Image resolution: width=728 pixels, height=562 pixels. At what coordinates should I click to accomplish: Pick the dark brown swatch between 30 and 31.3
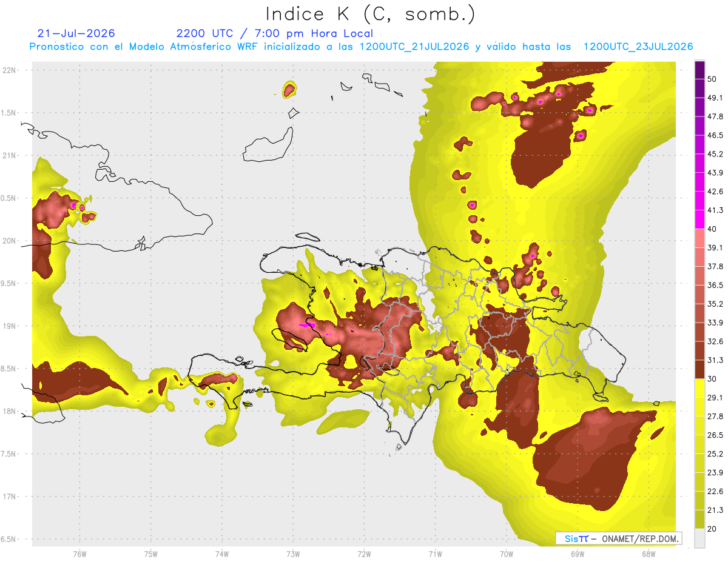(x=699, y=369)
